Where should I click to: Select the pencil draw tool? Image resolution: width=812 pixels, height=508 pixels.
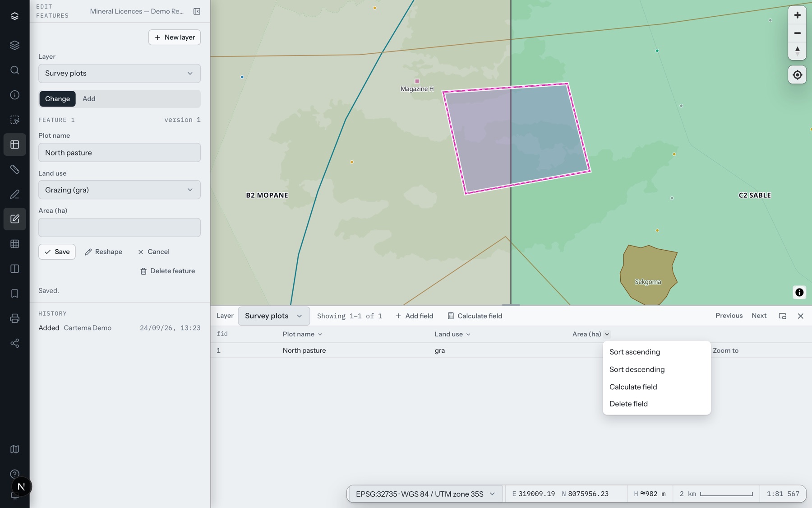click(14, 194)
